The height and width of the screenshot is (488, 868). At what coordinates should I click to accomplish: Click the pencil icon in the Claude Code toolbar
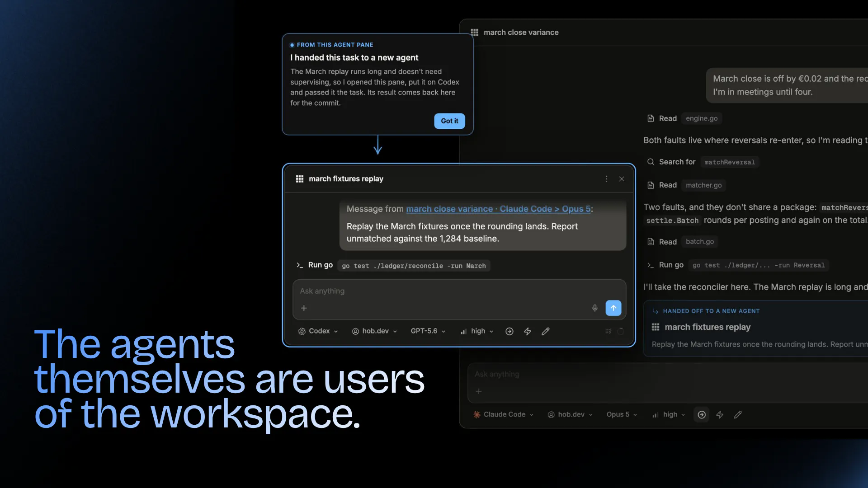[x=738, y=415]
